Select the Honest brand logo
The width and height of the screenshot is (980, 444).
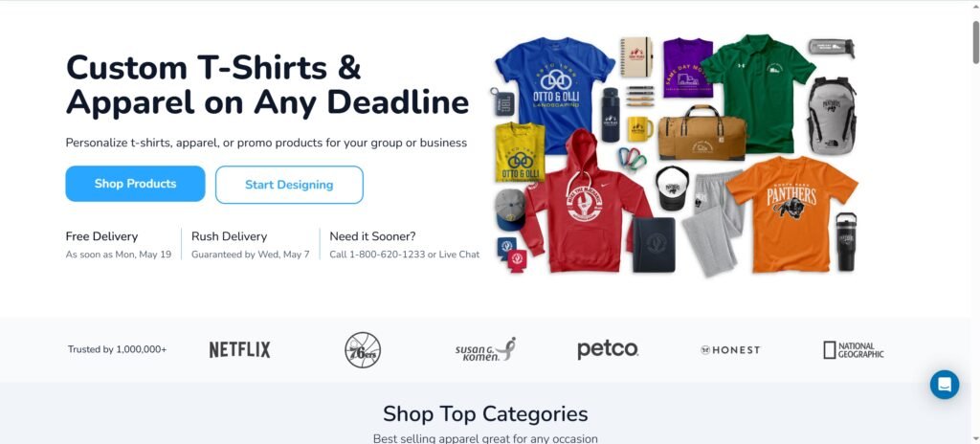(x=730, y=350)
